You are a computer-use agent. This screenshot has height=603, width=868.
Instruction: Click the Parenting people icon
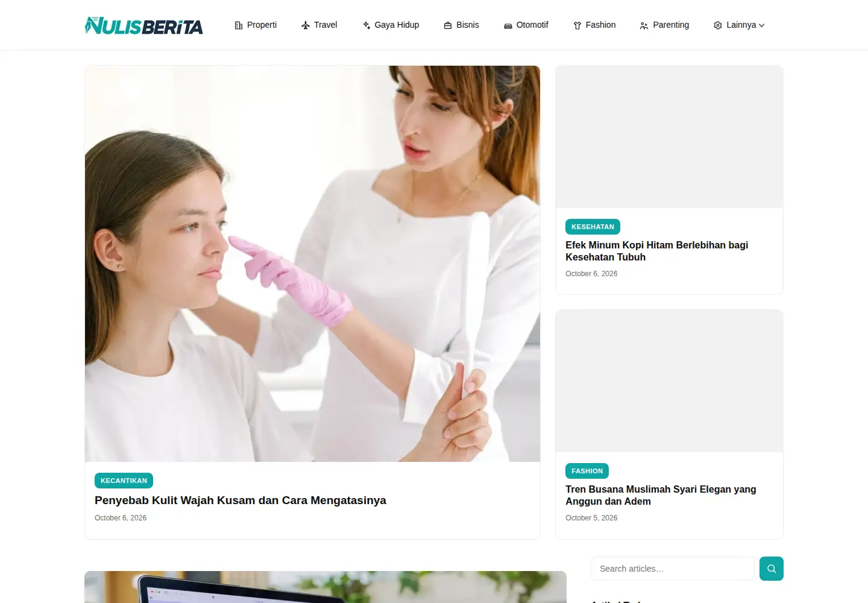click(x=644, y=25)
